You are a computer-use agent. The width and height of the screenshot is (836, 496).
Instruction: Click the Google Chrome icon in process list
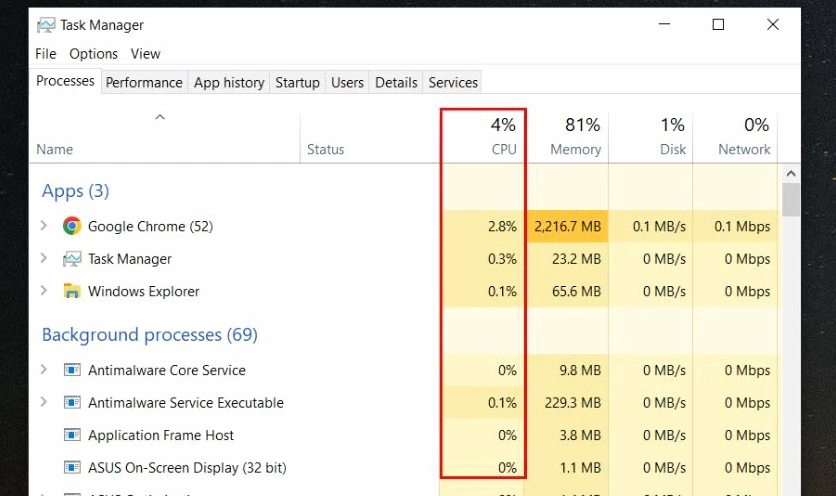click(x=71, y=226)
